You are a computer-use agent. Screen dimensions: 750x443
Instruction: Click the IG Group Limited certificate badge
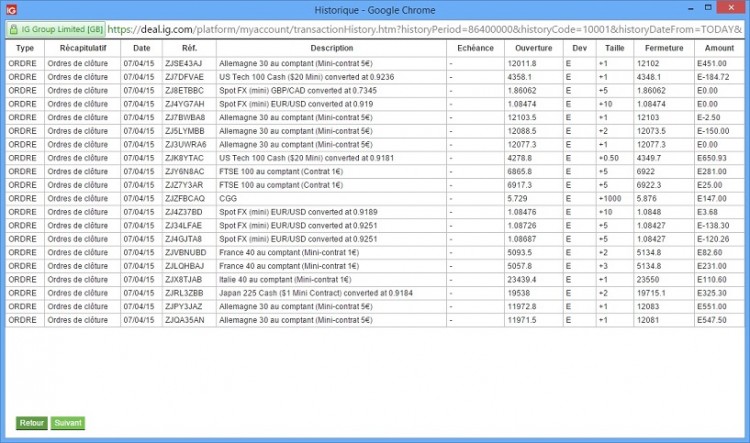click(x=56, y=29)
